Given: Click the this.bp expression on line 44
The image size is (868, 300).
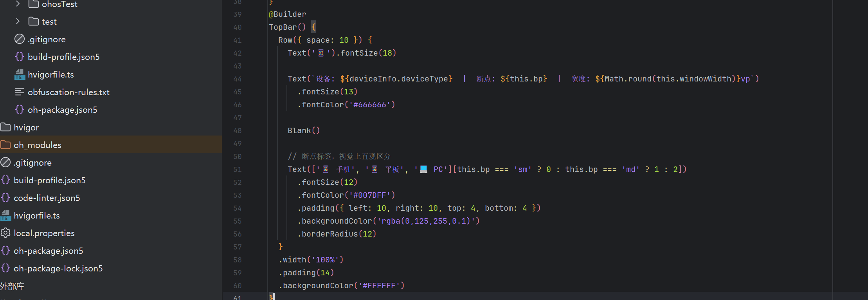Looking at the screenshot, I should coord(527,79).
